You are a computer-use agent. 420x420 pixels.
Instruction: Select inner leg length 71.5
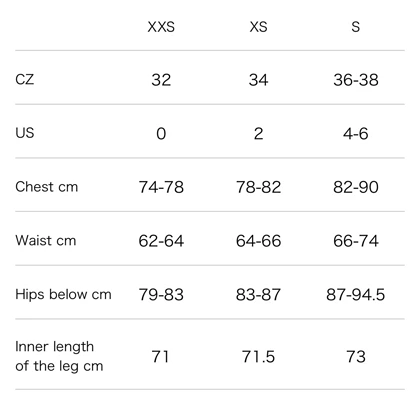click(x=258, y=357)
